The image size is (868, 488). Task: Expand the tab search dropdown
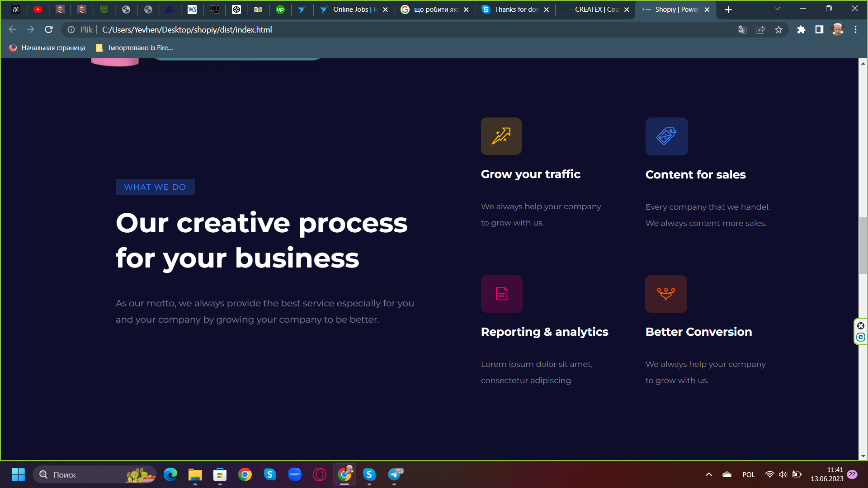[x=777, y=9]
